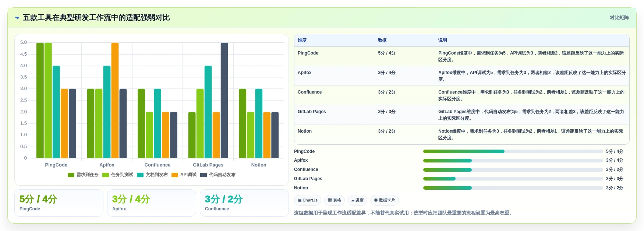
Task: Select the Confluence table row name
Action: [310, 92]
